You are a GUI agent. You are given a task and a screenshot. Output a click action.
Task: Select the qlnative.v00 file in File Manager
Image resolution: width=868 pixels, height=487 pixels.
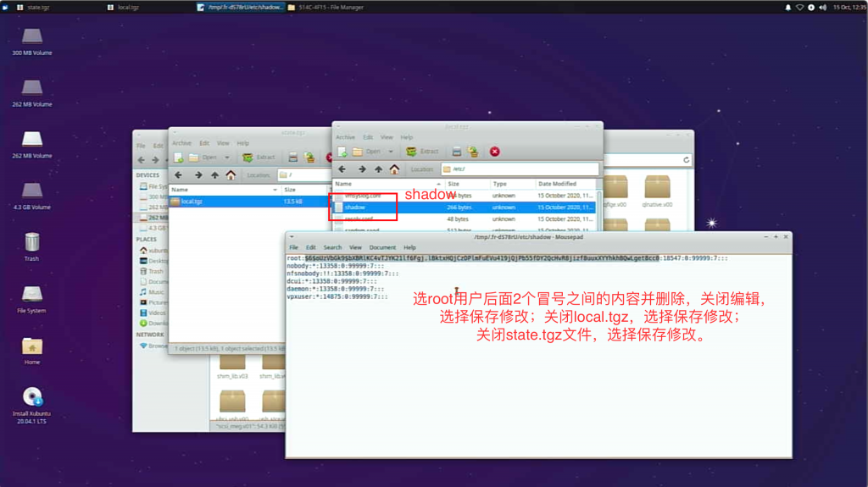pyautogui.click(x=657, y=191)
